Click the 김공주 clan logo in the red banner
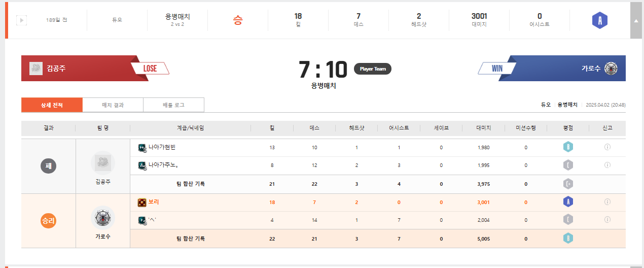The width and height of the screenshot is (644, 268). point(35,69)
